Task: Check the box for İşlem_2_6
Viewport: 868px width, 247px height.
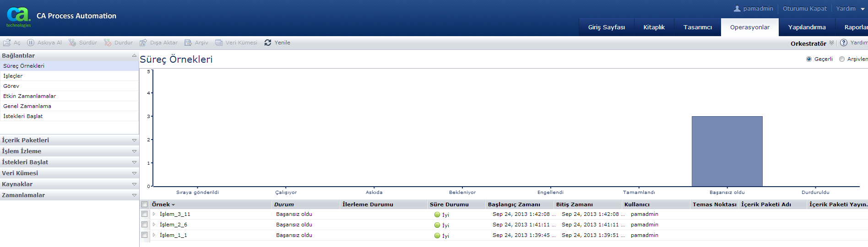Action: [x=145, y=225]
